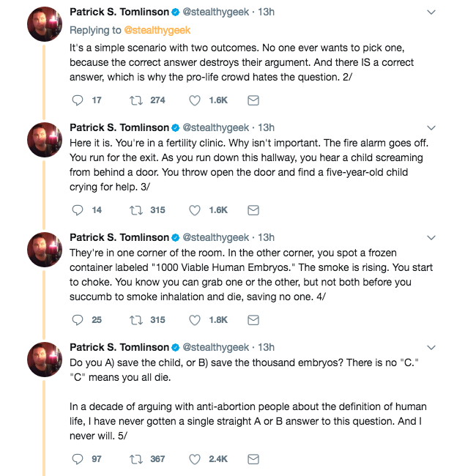The height and width of the screenshot is (476, 465).
Task: Open Patrick S. Tomlinson's name on tweet 4/
Action: (x=119, y=237)
